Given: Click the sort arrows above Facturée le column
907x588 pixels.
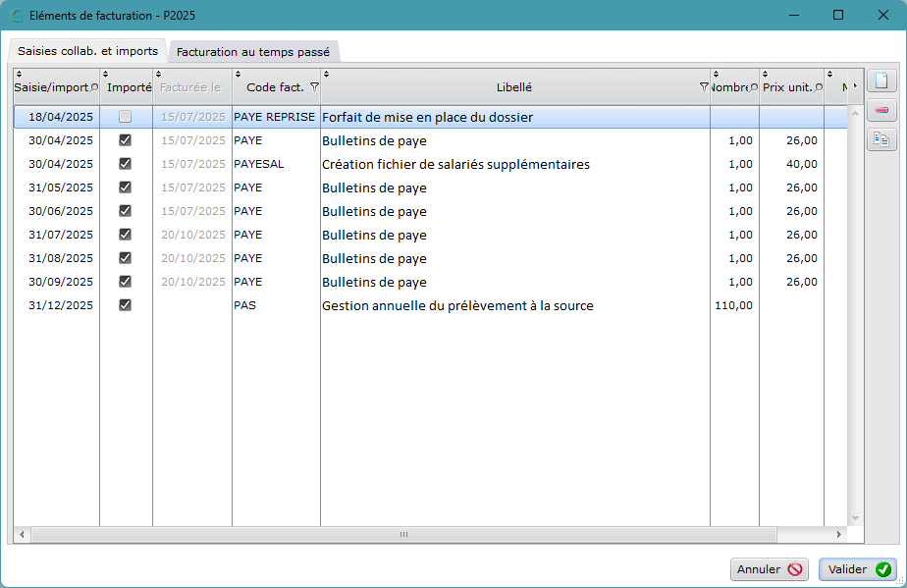Looking at the screenshot, I should pyautogui.click(x=158, y=74).
